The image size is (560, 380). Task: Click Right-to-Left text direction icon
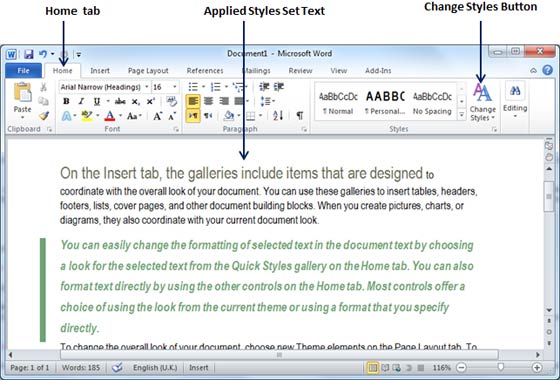tap(208, 116)
